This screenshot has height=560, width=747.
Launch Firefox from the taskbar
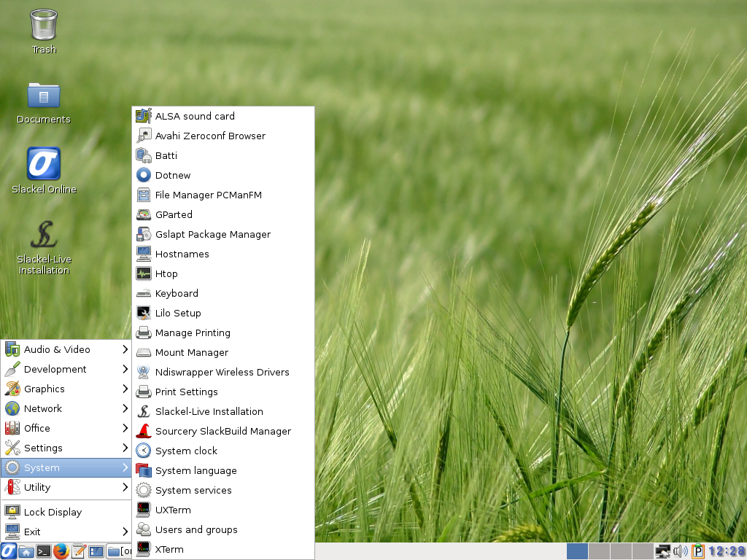click(x=61, y=551)
